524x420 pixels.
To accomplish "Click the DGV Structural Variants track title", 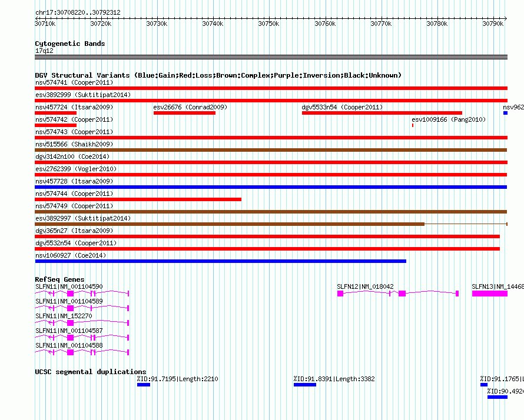I will click(x=218, y=75).
